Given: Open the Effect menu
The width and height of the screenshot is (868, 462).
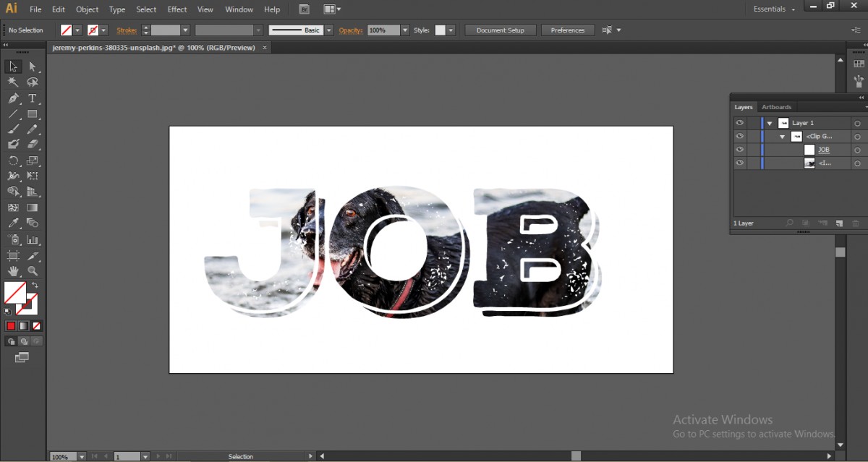Looking at the screenshot, I should [176, 9].
